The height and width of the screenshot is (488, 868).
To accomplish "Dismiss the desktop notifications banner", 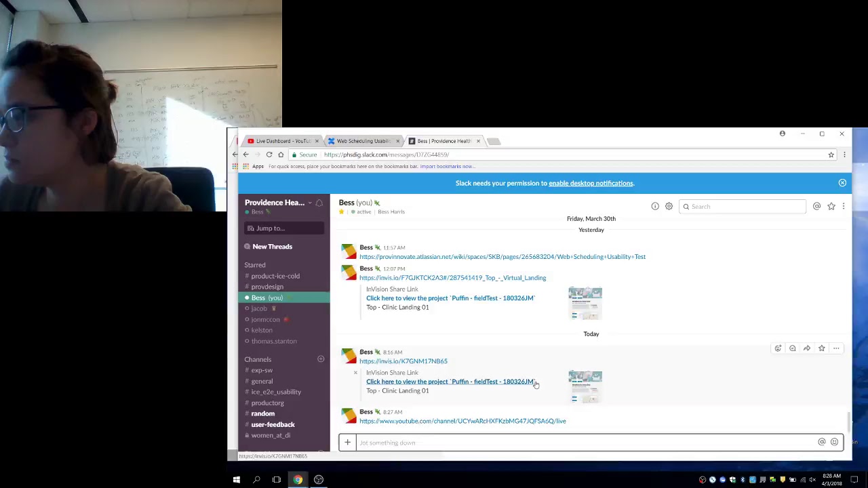I will 842,183.
